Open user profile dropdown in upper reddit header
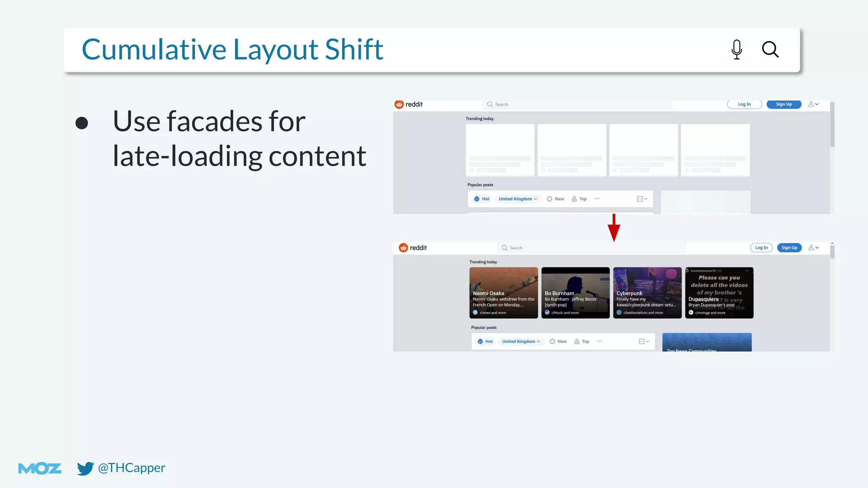The image size is (868, 488). [813, 104]
